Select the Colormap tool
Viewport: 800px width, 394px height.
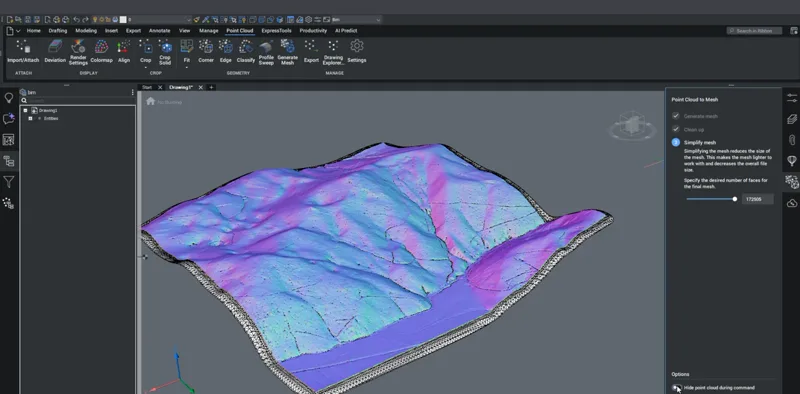click(102, 52)
